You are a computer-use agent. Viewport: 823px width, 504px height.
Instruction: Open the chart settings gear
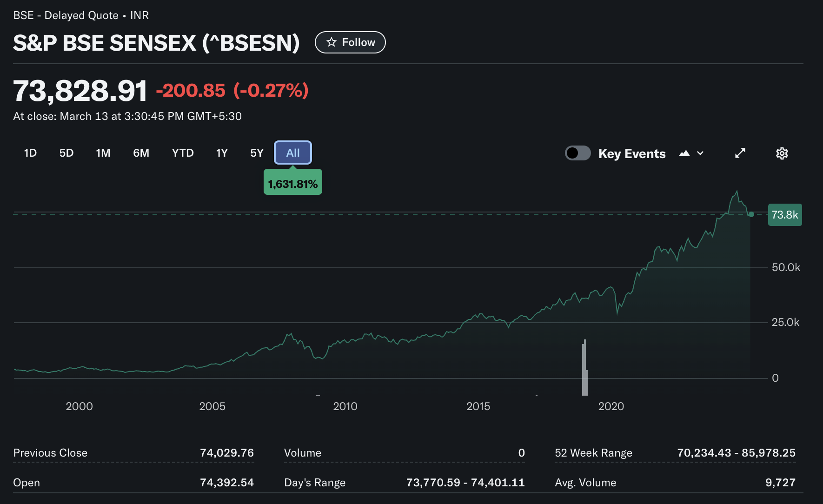point(782,153)
